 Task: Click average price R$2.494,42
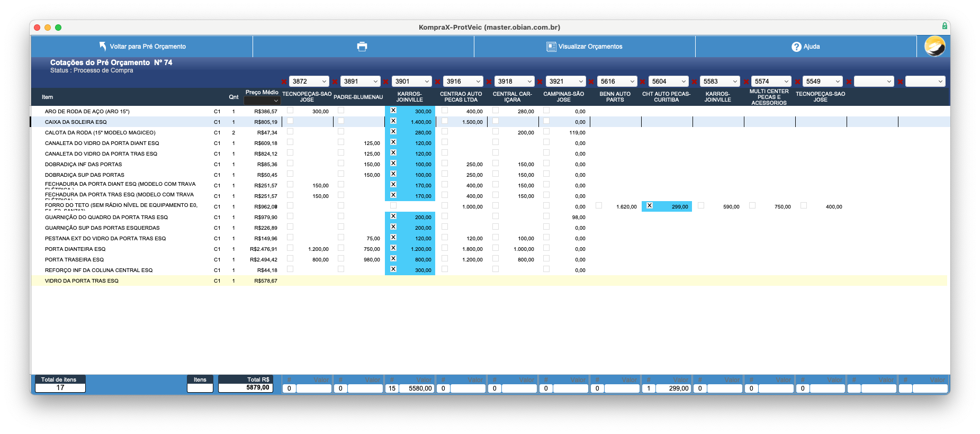264,260
